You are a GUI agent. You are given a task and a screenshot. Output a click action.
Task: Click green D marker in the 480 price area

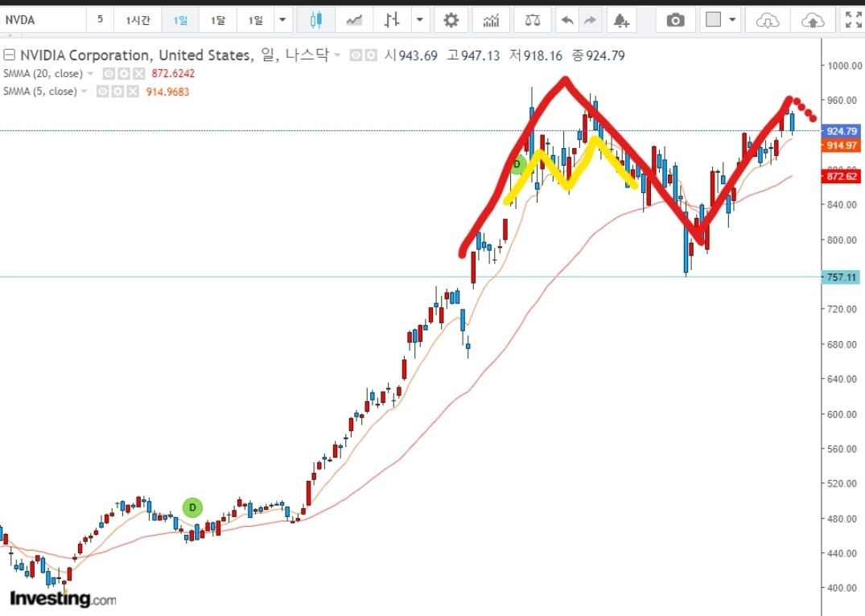tap(192, 507)
